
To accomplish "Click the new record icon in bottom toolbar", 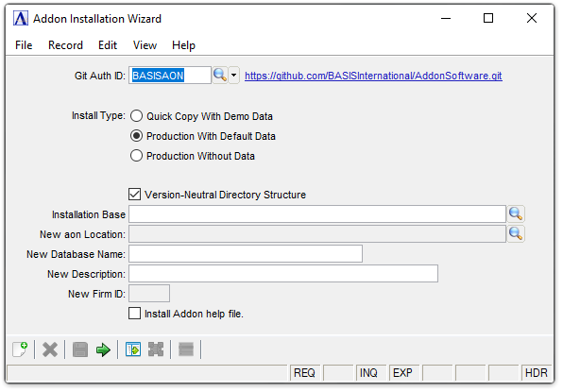I will tap(20, 349).
